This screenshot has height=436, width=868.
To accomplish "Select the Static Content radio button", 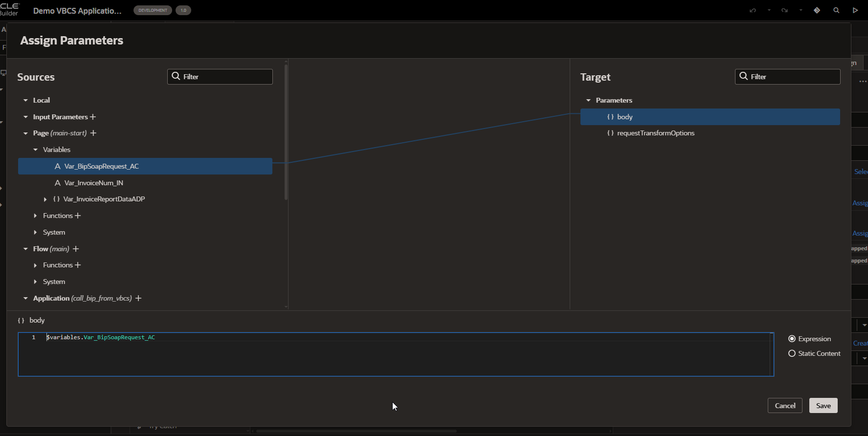I will [792, 353].
